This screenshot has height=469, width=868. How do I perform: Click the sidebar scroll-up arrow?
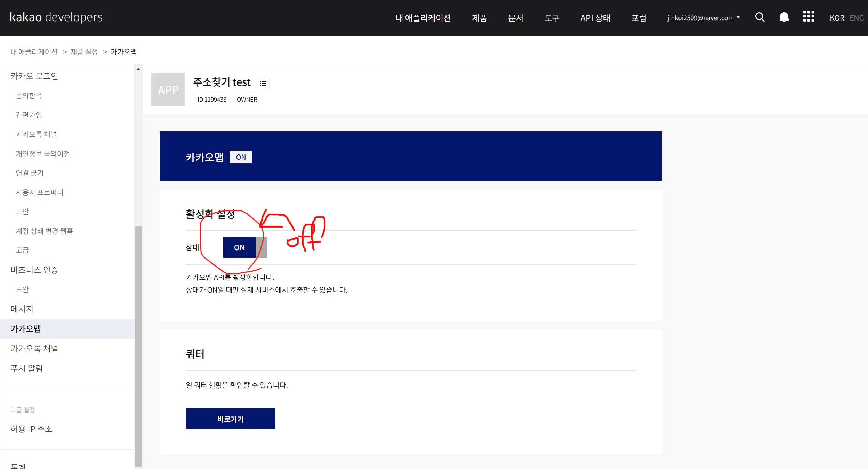coord(138,69)
